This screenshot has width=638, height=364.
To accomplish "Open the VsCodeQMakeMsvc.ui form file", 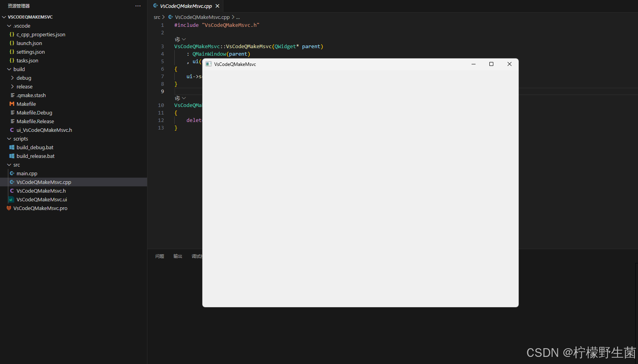I will (42, 199).
